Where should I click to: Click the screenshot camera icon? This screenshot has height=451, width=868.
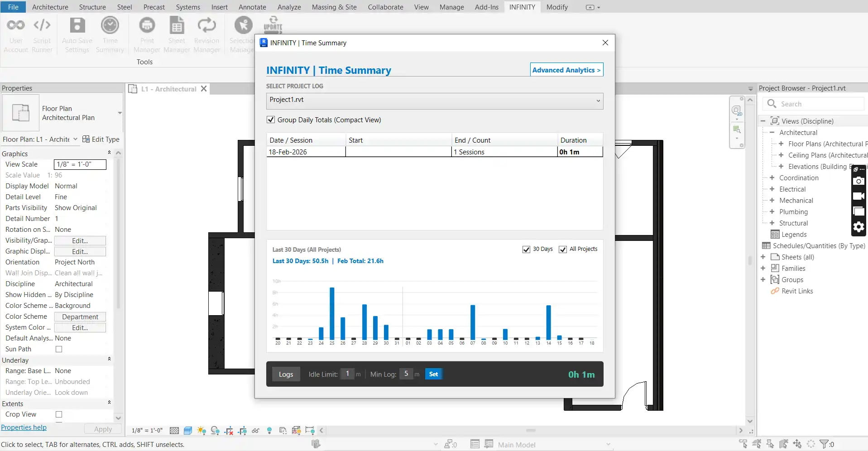(858, 181)
